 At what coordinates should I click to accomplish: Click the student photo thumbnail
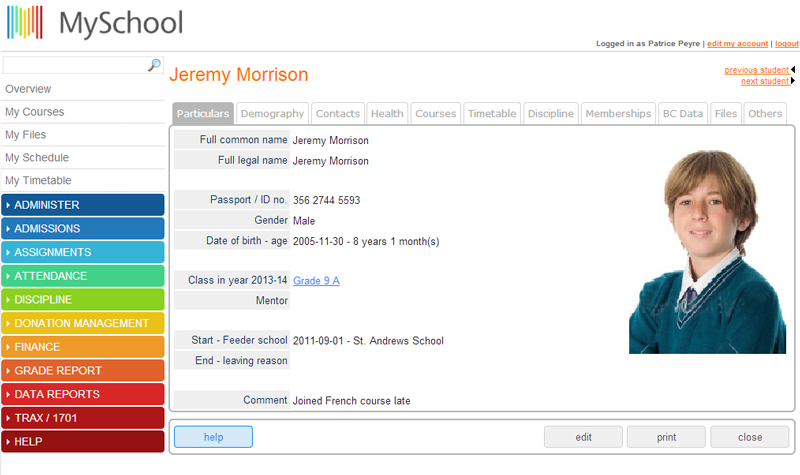(x=707, y=252)
